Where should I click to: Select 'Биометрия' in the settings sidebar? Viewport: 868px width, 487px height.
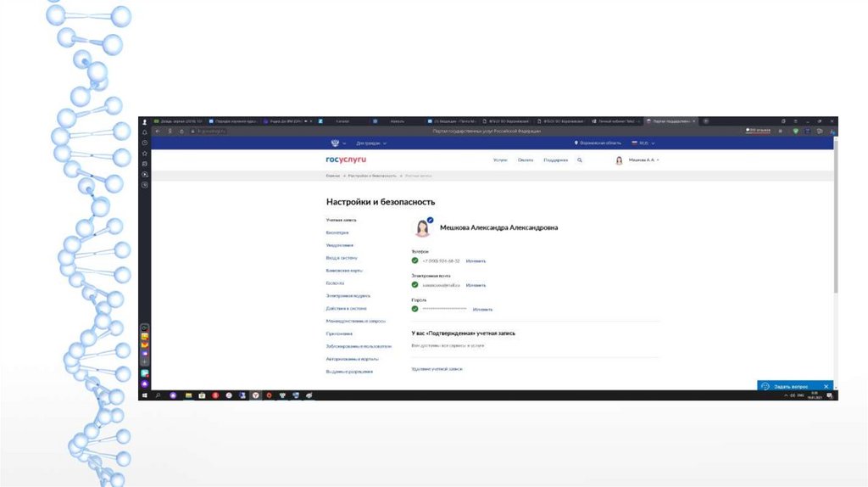337,232
